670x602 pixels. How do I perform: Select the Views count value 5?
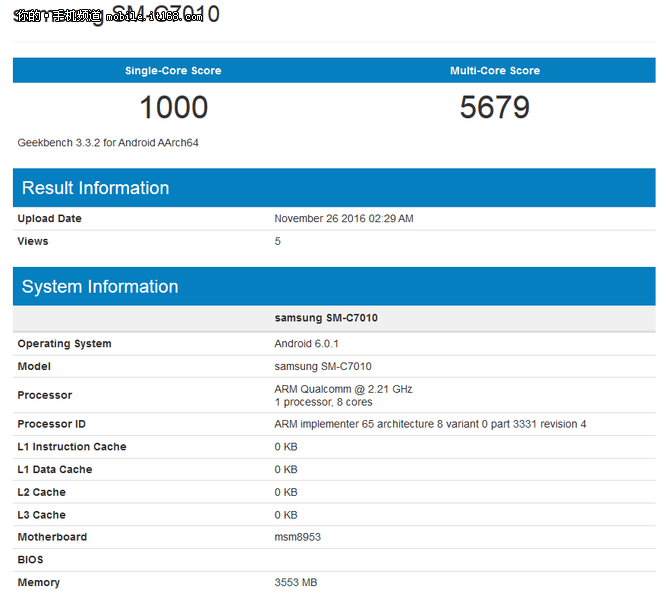[x=278, y=241]
